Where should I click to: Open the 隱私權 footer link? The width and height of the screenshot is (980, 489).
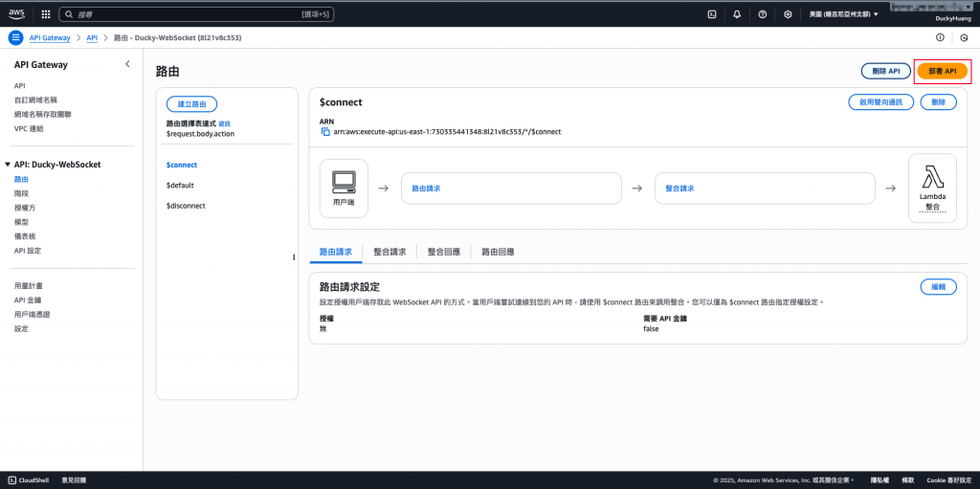coord(880,480)
